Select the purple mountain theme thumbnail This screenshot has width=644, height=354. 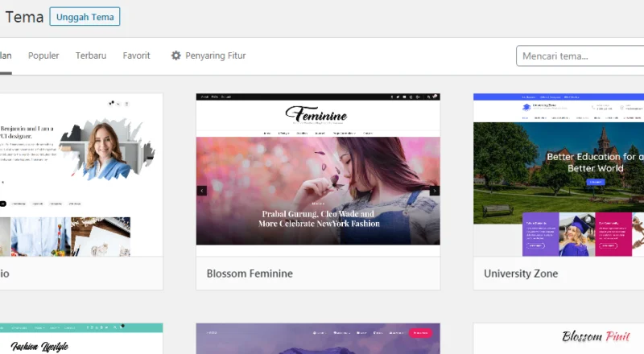(318, 339)
